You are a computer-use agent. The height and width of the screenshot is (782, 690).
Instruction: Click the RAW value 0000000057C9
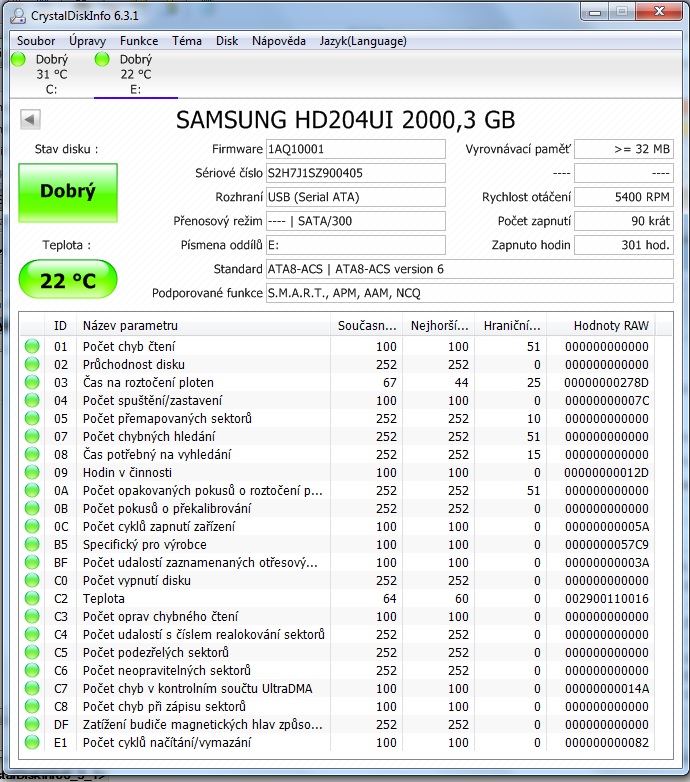(x=607, y=544)
